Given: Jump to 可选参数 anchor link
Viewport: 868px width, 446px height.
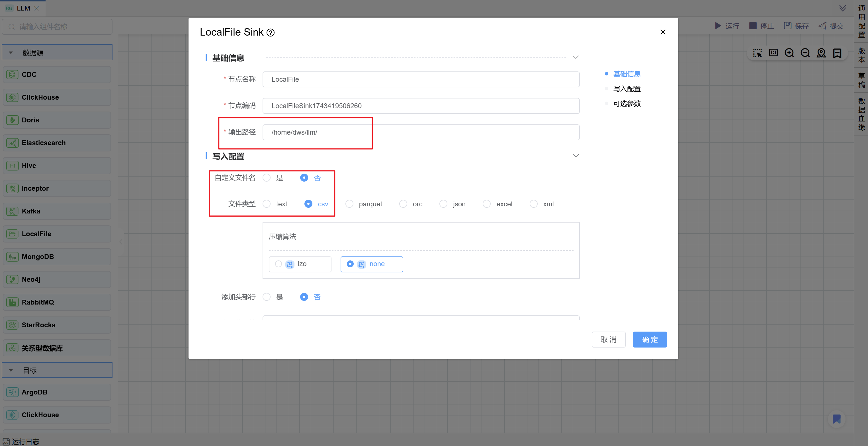Looking at the screenshot, I should click(x=627, y=103).
